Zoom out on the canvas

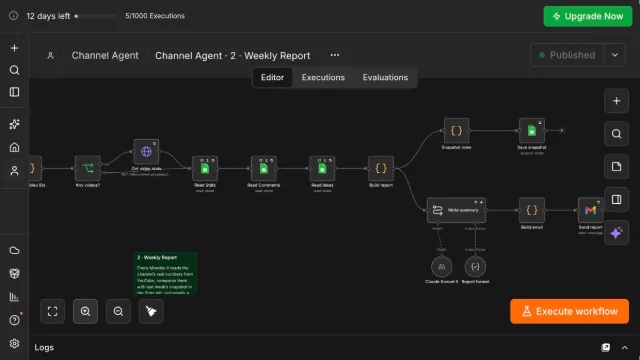pyautogui.click(x=118, y=311)
